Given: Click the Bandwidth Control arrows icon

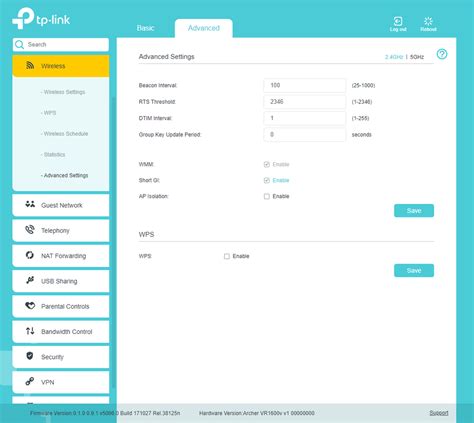Looking at the screenshot, I should tap(30, 331).
